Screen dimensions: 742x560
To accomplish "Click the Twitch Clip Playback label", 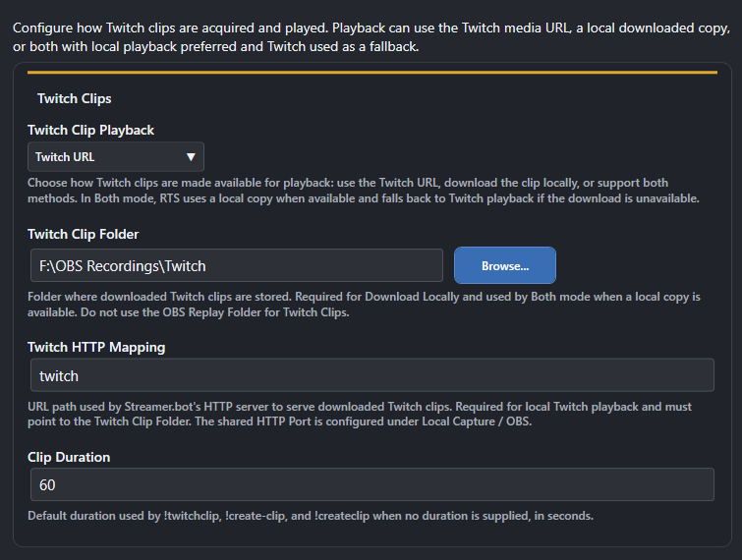I will (90, 130).
